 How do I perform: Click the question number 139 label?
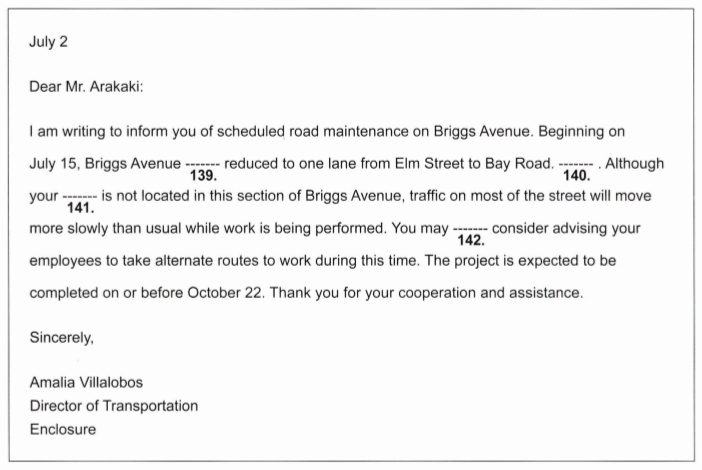tap(203, 176)
